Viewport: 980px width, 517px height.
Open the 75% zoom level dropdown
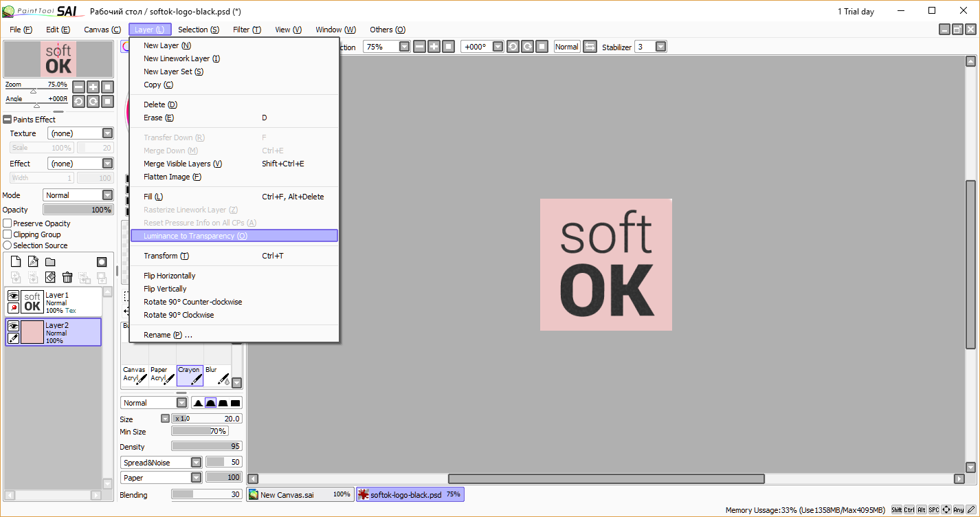pos(404,47)
